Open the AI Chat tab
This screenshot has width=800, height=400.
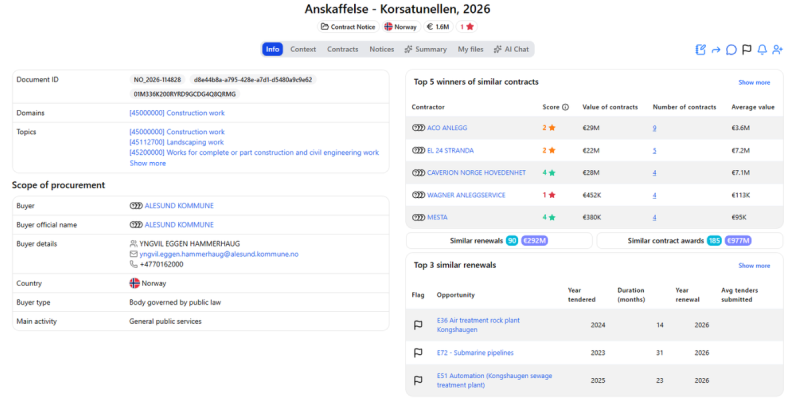click(x=511, y=49)
